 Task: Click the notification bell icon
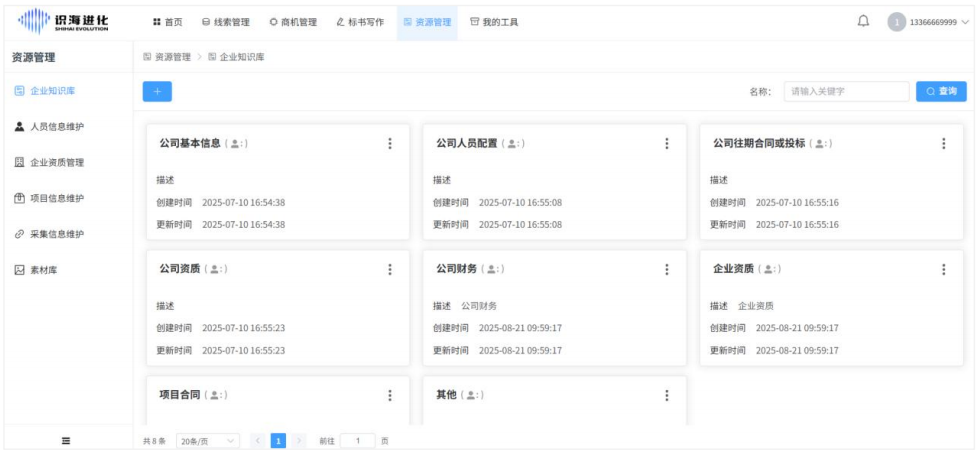[x=863, y=22]
